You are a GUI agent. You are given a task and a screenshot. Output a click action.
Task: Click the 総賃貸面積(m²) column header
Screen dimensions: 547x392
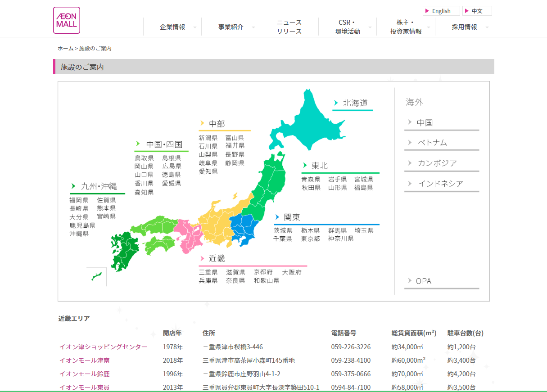click(x=414, y=333)
